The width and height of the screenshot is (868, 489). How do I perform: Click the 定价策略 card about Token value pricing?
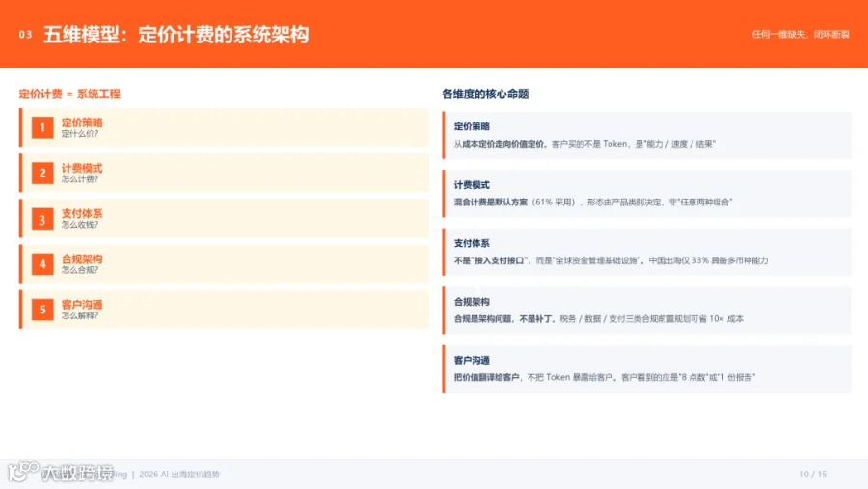click(646, 135)
